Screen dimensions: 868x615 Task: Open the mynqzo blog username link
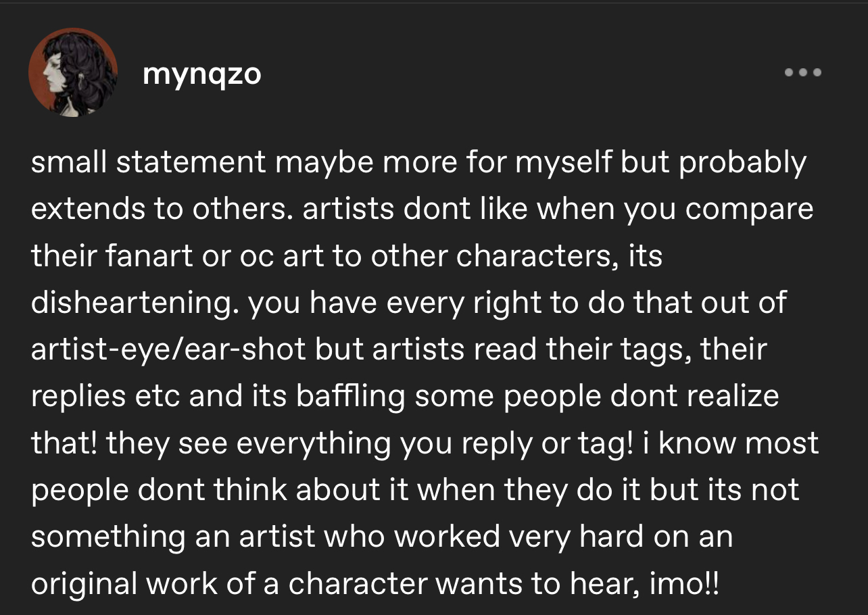pyautogui.click(x=201, y=73)
